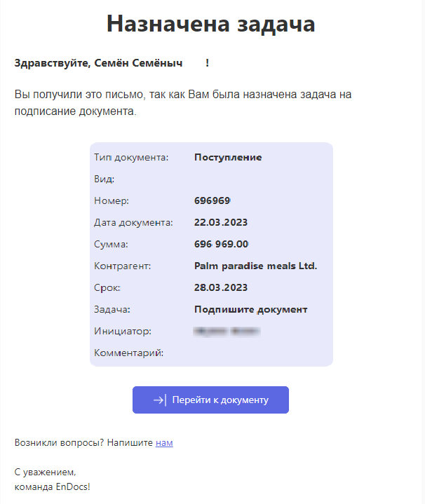Viewport: 425px width, 504px height.
Task: Click the sum value 696 969.00
Action: tap(221, 244)
